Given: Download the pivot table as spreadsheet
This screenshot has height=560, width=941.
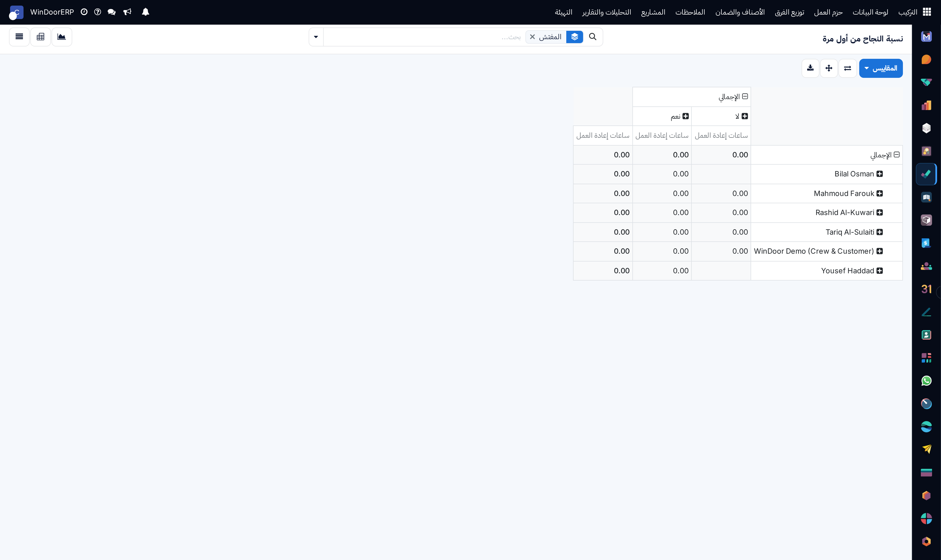Looking at the screenshot, I should pyautogui.click(x=810, y=68).
